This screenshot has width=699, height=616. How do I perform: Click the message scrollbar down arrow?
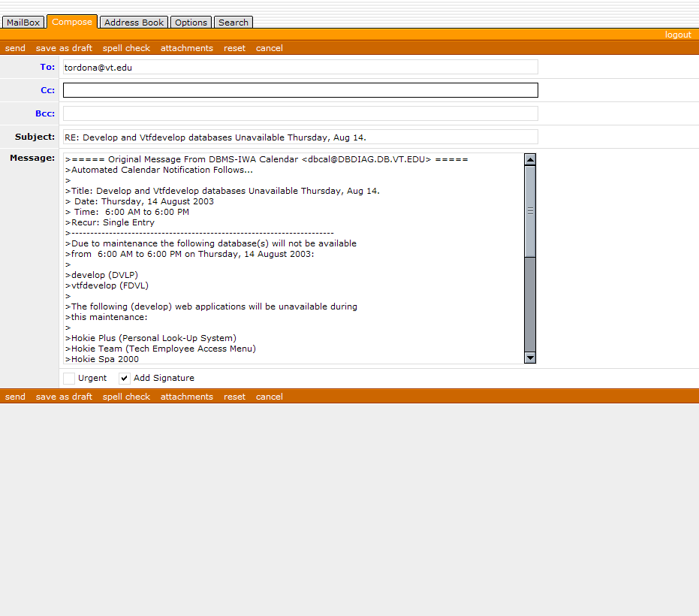[x=530, y=358]
